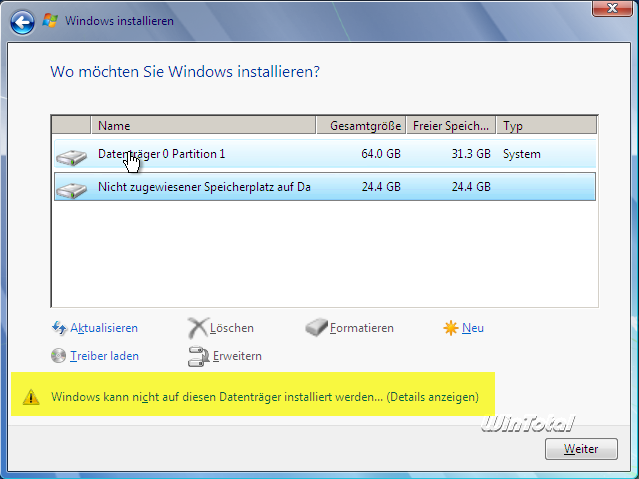Click the Aktualisieren refresh arrows icon
This screenshot has height=479, width=639.
coord(59,328)
